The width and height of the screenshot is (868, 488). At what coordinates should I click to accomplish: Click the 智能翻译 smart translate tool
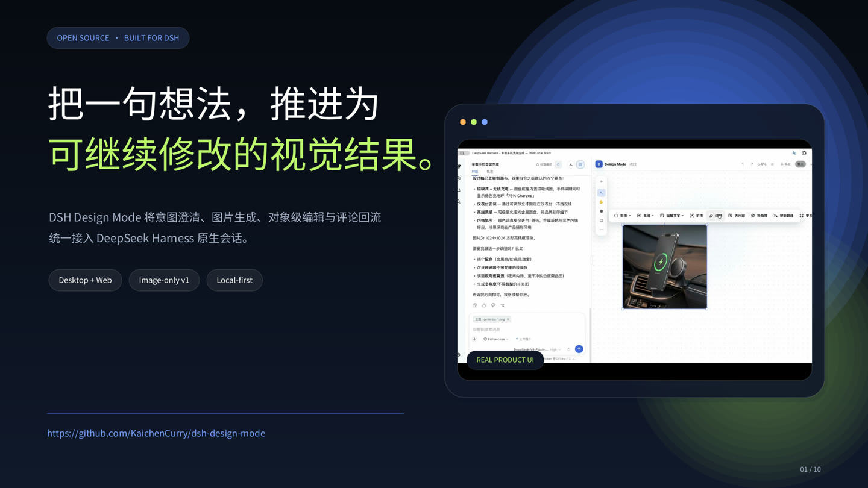pyautogui.click(x=784, y=216)
